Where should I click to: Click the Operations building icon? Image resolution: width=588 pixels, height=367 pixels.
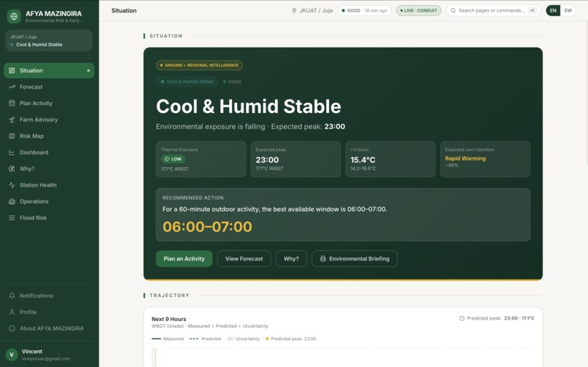tap(12, 201)
